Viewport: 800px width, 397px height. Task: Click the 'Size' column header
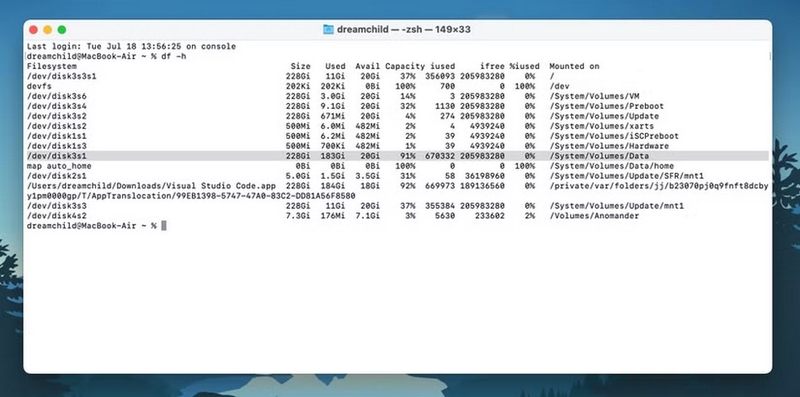click(301, 66)
